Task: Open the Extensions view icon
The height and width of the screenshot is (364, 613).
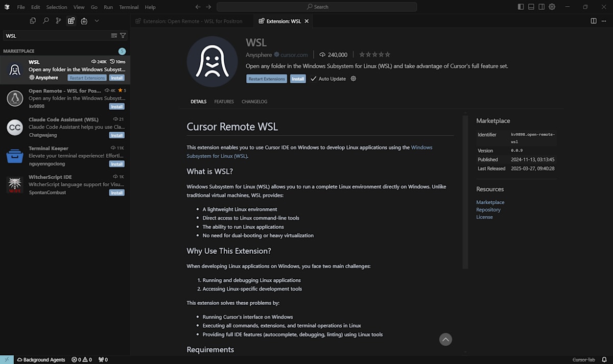Action: pyautogui.click(x=71, y=21)
